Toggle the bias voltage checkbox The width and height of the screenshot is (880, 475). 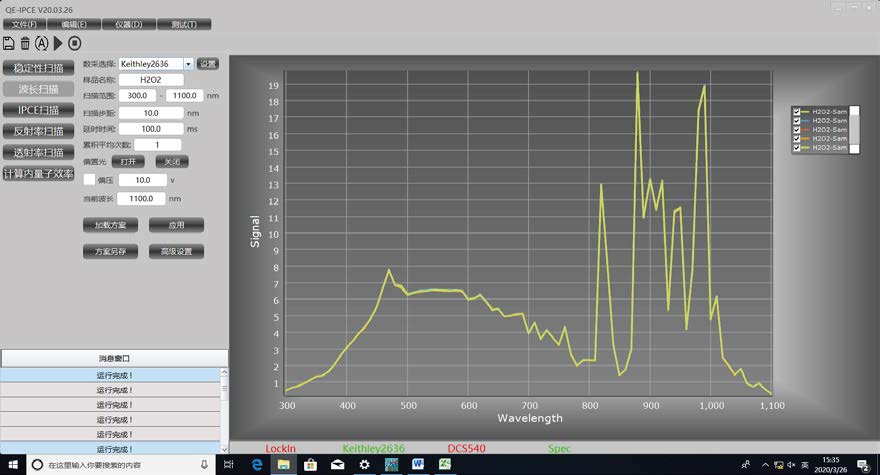coord(89,180)
